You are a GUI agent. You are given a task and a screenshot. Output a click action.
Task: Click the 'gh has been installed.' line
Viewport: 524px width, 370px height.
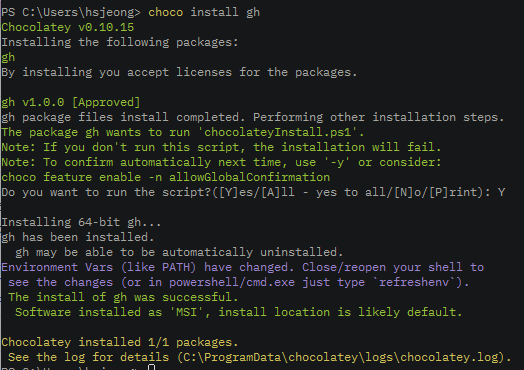pos(78,237)
